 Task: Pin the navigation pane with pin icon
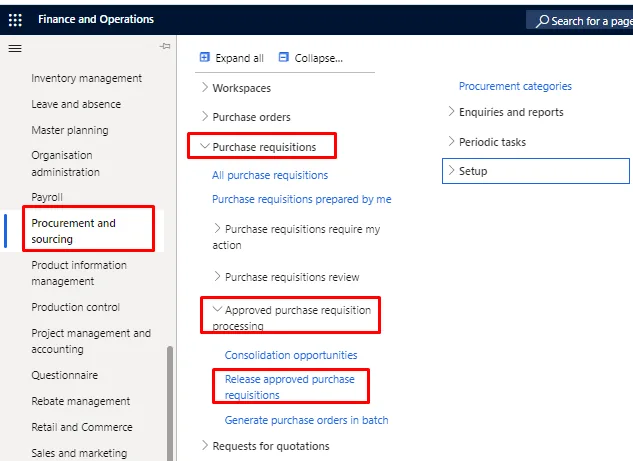coord(165,46)
